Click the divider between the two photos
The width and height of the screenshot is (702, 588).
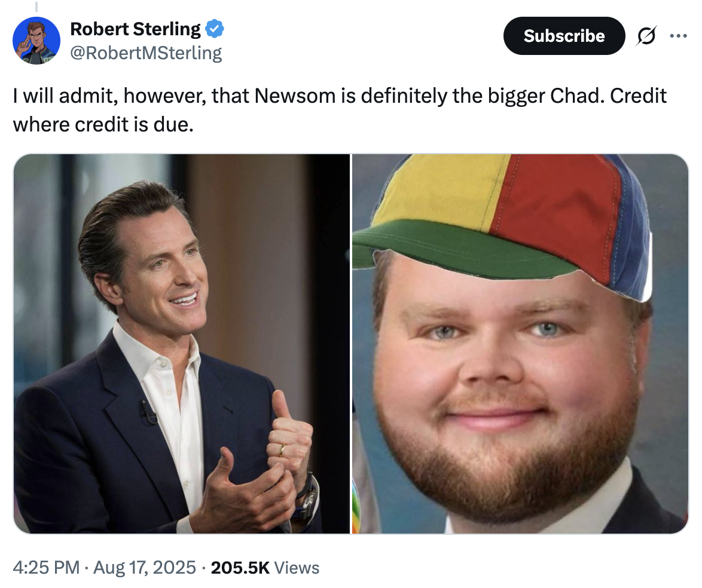click(x=351, y=344)
